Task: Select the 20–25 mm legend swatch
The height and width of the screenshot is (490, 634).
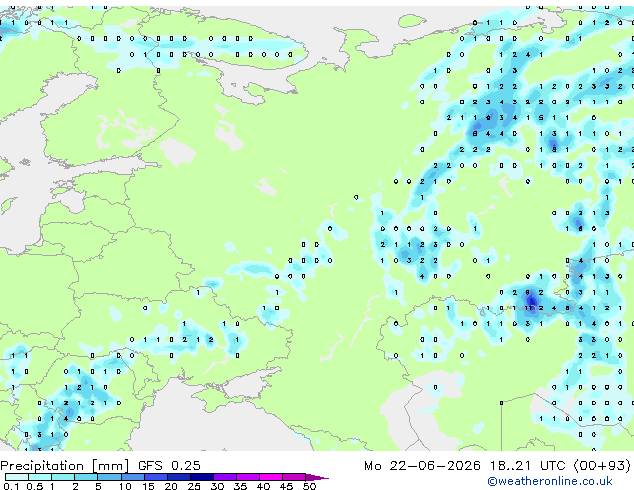Action: click(179, 477)
